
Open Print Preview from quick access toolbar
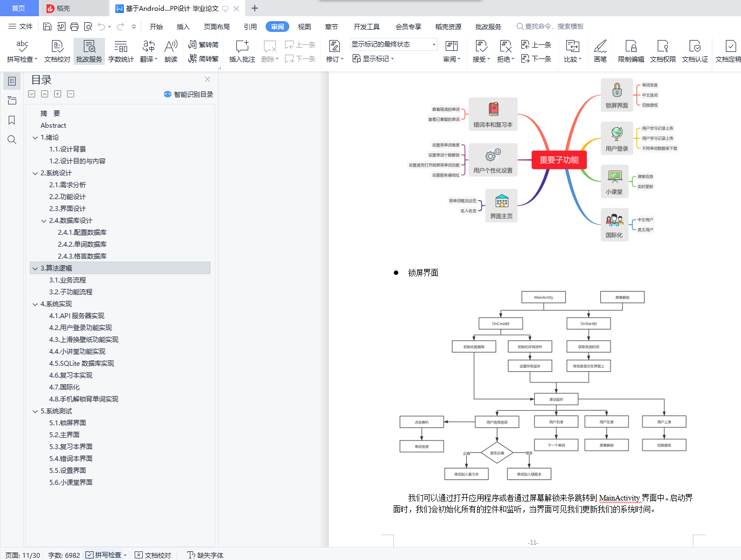88,27
